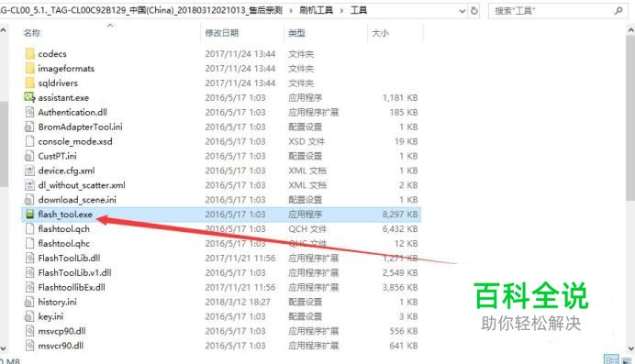Select the sqldrivers folder icon
Viewport: 635px width, 364px height.
click(x=29, y=83)
